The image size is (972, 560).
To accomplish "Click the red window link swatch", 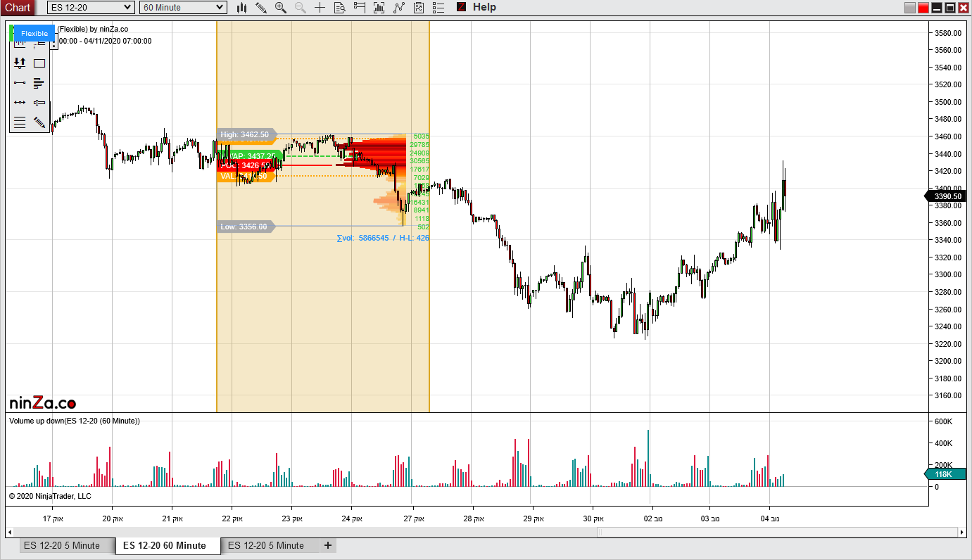I will 923,8.
